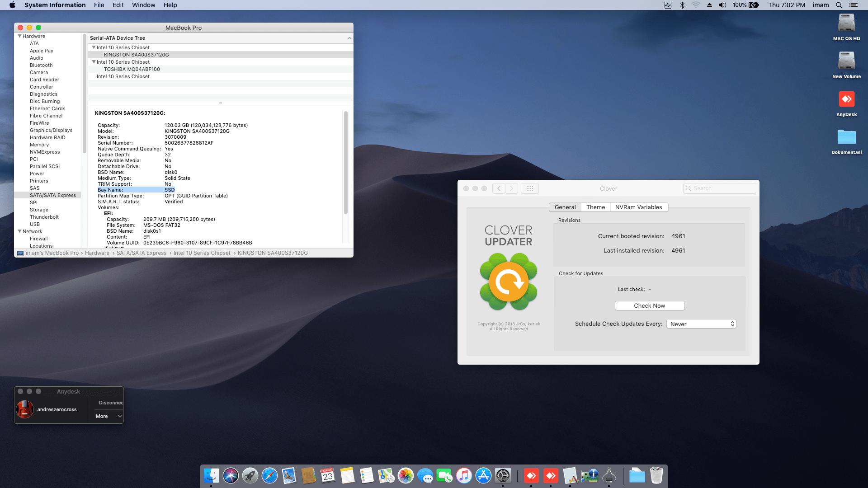This screenshot has height=488, width=868.
Task: Open Dokumentasi folder on the desktop
Action: point(846,141)
